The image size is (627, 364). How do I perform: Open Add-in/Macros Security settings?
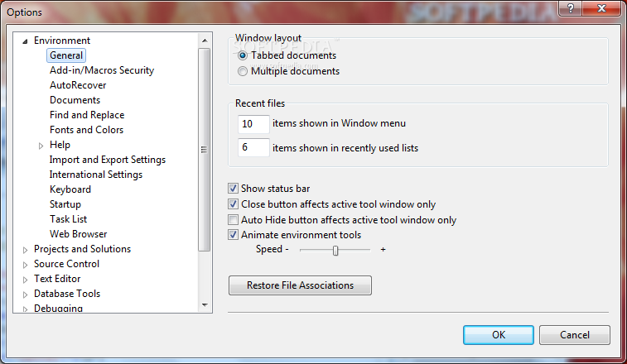coord(102,70)
